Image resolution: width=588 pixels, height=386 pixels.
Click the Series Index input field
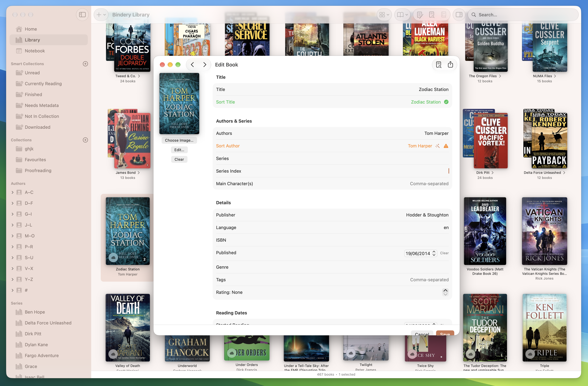(x=332, y=171)
